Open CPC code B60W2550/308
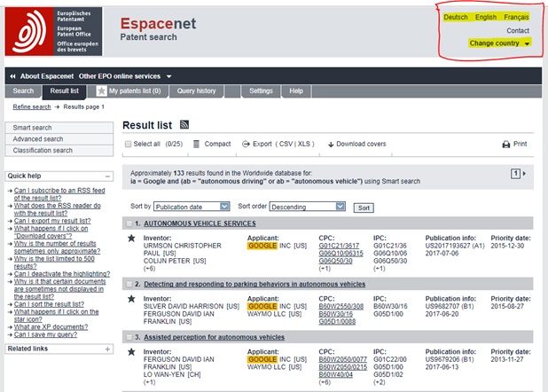The image size is (548, 392). click(341, 306)
